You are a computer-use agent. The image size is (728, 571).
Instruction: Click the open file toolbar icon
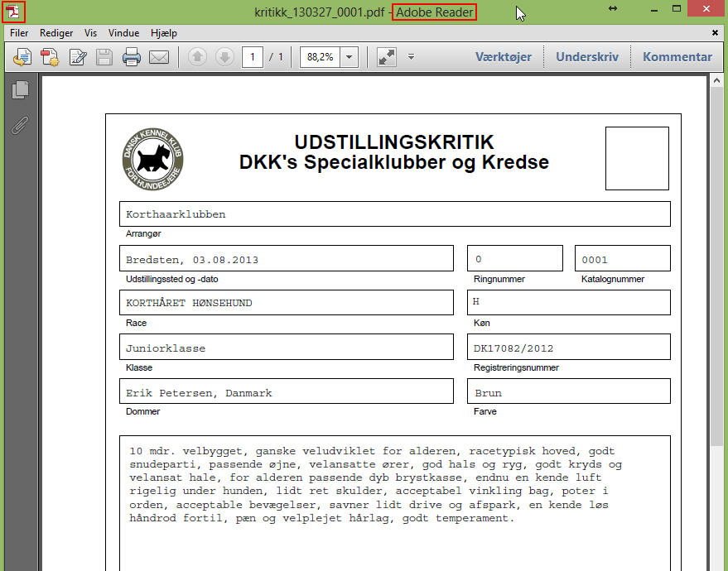point(22,57)
